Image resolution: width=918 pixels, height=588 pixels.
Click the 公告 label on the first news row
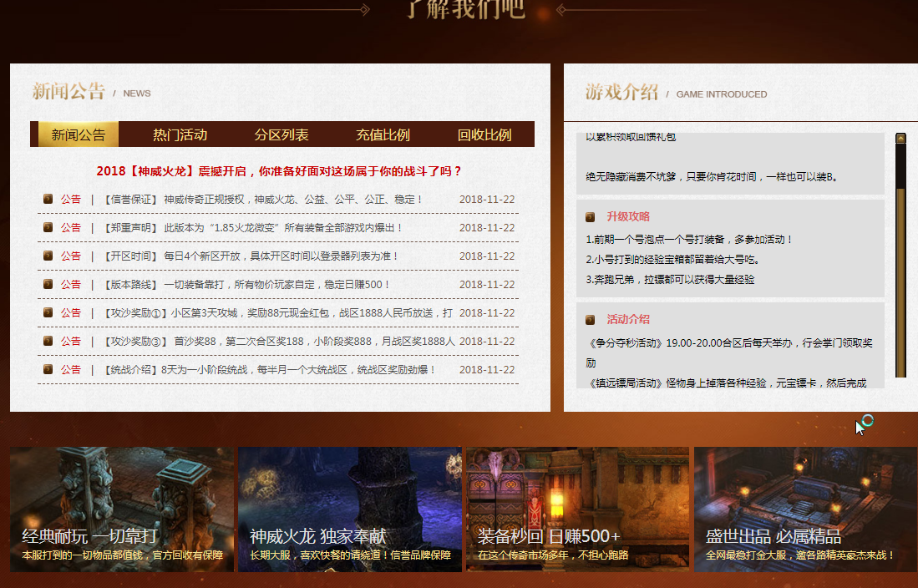point(71,199)
